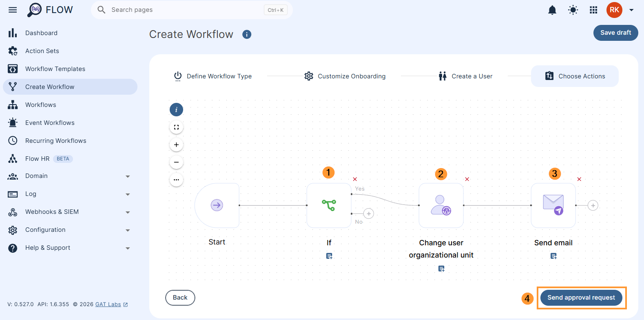Delete the If node with red X
Viewport: 644px width, 320px height.
point(355,179)
